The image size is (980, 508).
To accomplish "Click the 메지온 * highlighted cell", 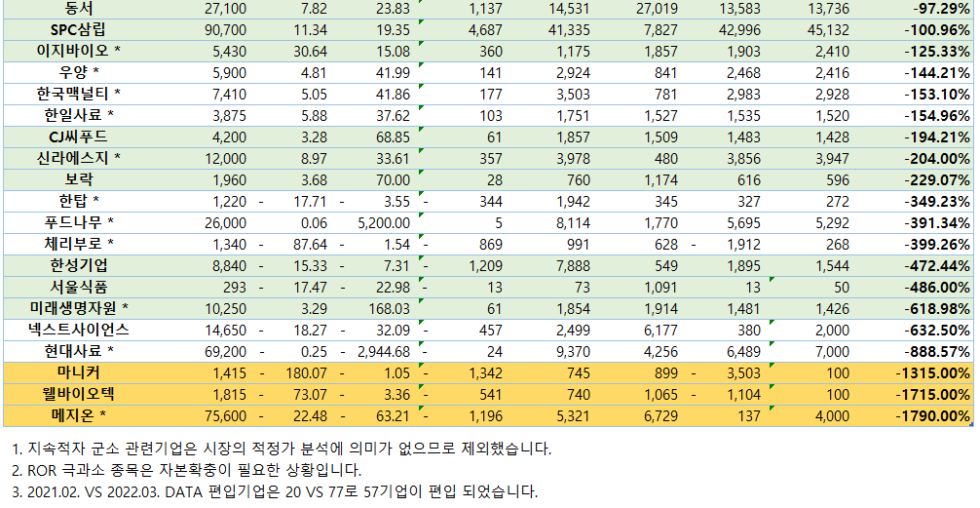I will click(79, 414).
